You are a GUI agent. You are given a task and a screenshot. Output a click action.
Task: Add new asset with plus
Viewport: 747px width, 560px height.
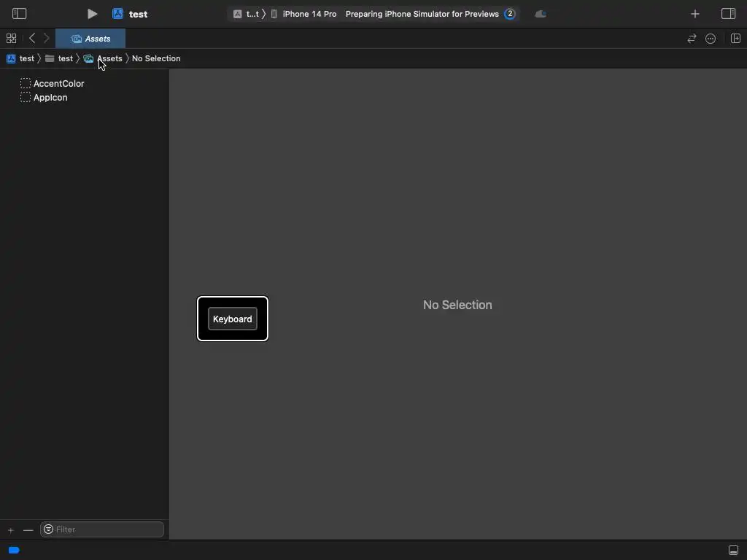coord(10,529)
